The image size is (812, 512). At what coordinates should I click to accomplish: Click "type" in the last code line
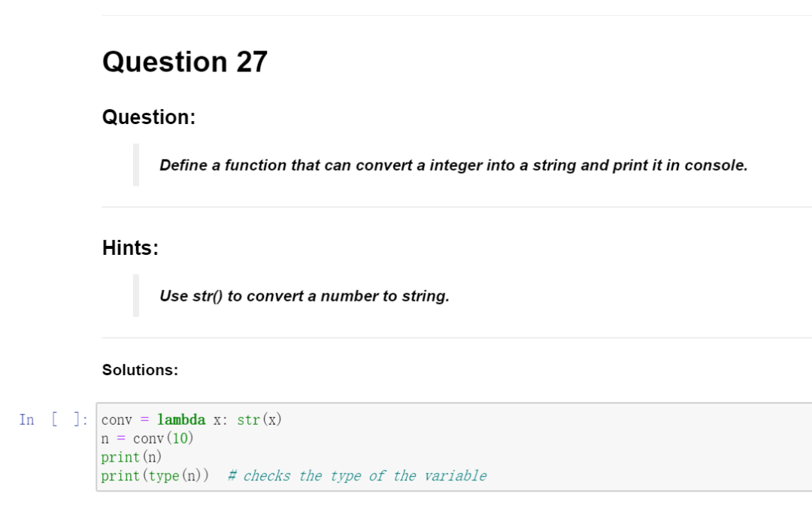(164, 476)
